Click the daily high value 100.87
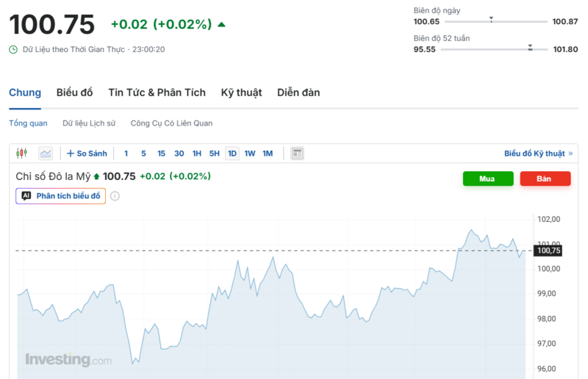This screenshot has height=379, width=588. tap(565, 22)
